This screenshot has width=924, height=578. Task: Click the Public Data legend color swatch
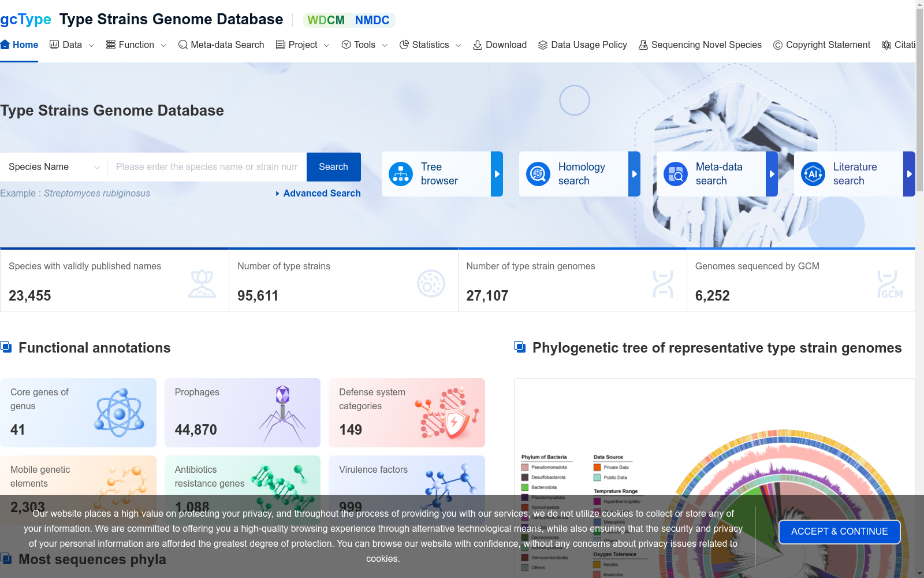coord(597,477)
